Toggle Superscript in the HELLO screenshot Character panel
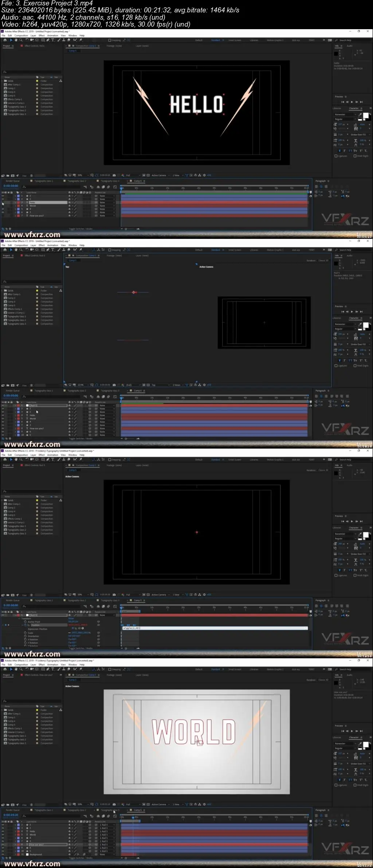The image size is (373, 868). pos(361,151)
